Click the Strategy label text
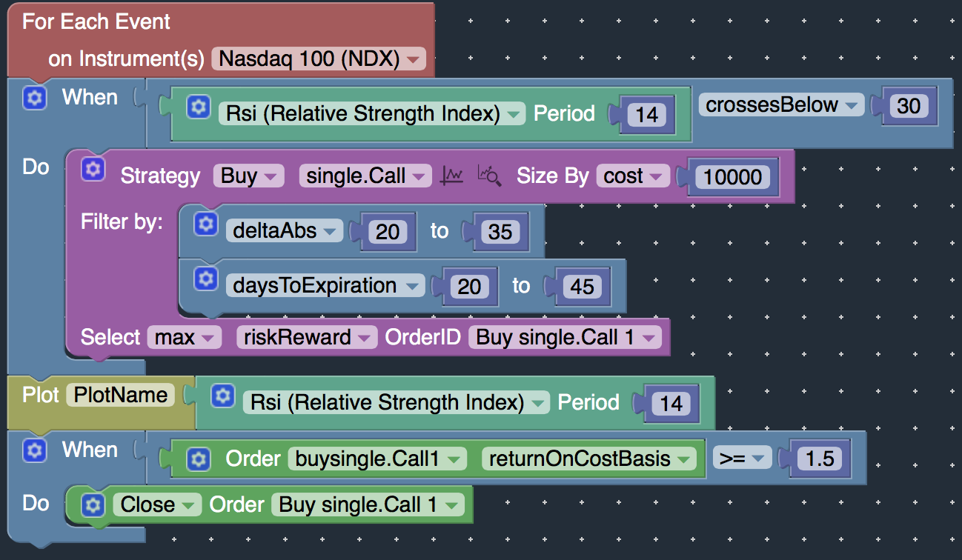This screenshot has height=560, width=962. pos(160,176)
